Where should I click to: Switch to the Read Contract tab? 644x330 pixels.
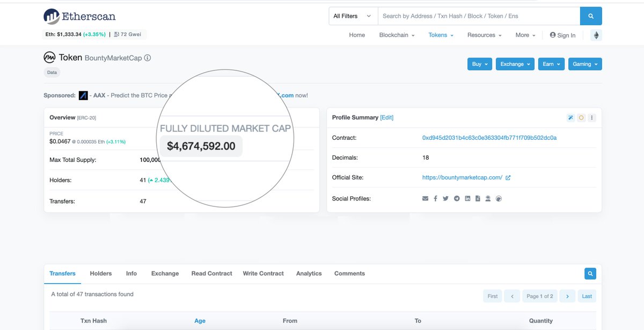212,274
